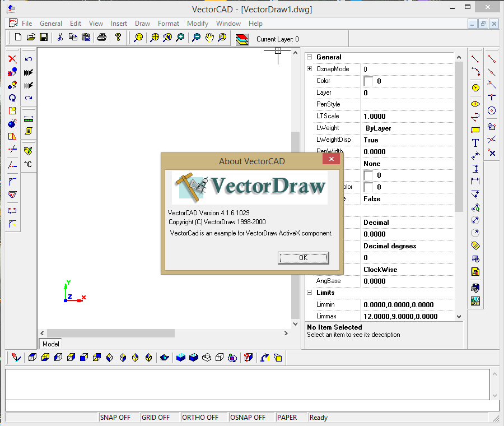Save drawing with floppy disk icon
Image resolution: width=504 pixels, height=426 pixels.
point(44,38)
